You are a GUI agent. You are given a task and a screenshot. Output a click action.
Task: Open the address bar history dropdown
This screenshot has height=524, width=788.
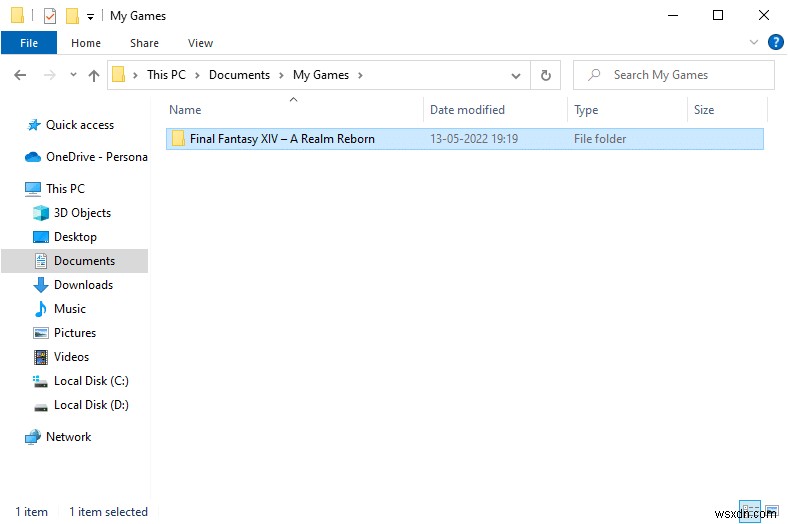(516, 75)
